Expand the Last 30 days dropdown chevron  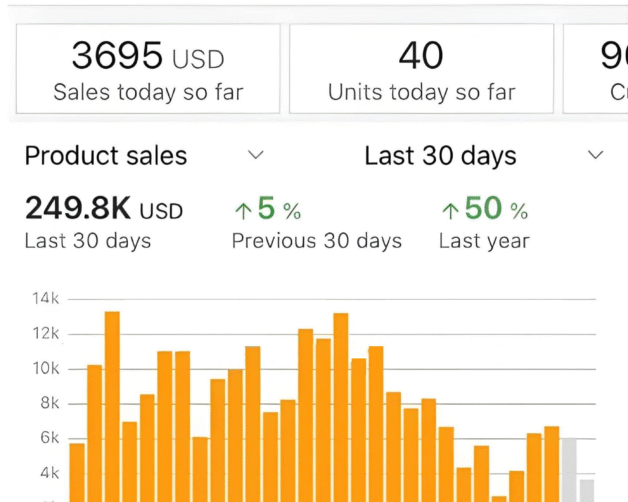596,155
